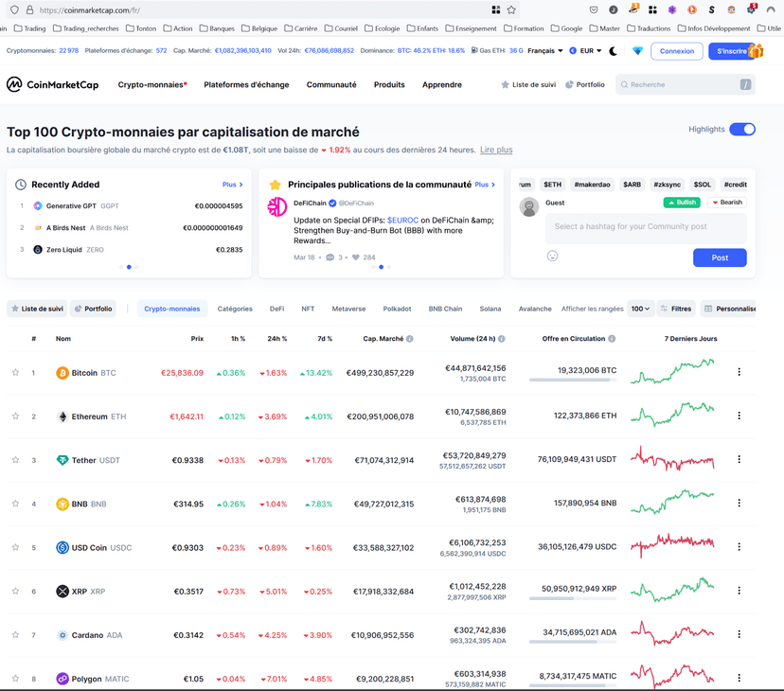
Task: Add Cardano to watchlist star
Action: coord(15,634)
